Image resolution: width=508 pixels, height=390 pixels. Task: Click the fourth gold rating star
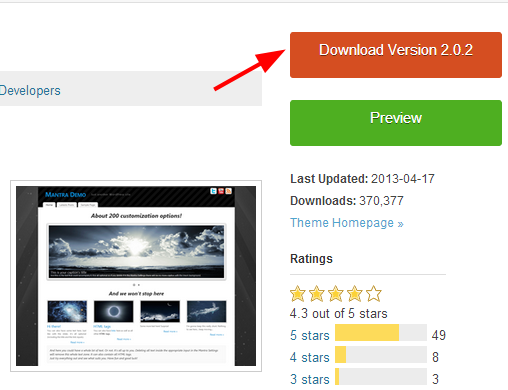click(x=355, y=294)
